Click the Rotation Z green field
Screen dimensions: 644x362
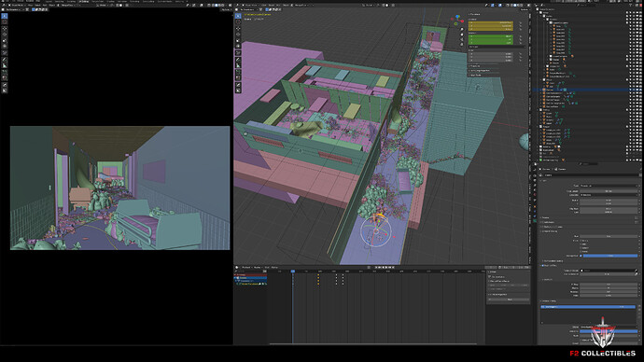coord(491,43)
